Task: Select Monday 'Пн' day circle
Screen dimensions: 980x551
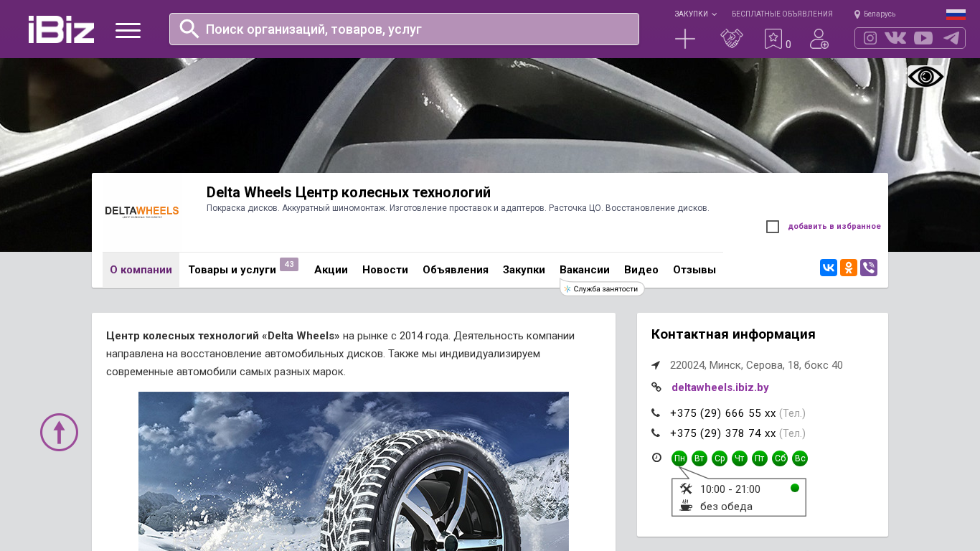Action: tap(679, 458)
